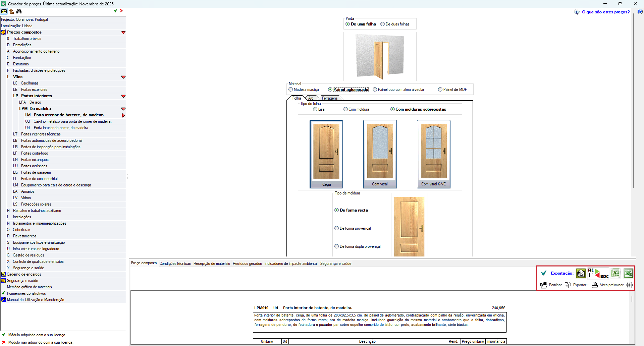The width and height of the screenshot is (644, 346).
Task: Switch to the Aro tab
Action: (x=311, y=98)
